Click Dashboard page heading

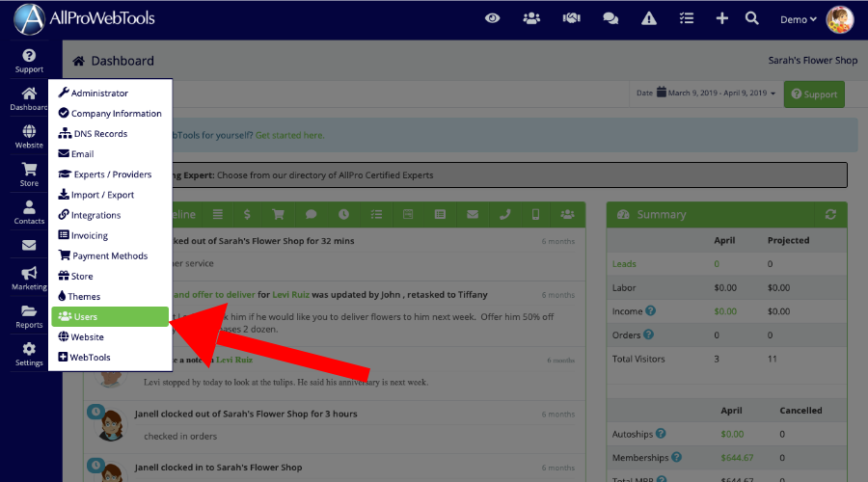pos(122,61)
